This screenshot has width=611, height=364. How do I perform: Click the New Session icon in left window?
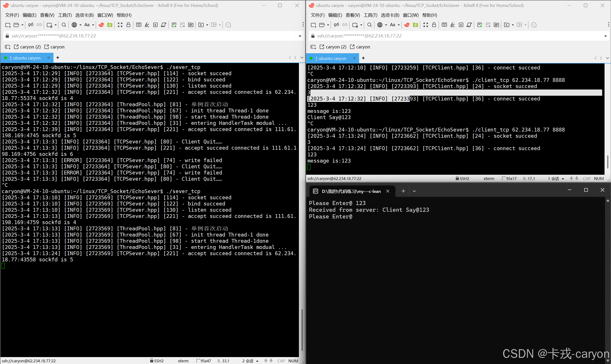coord(8,25)
